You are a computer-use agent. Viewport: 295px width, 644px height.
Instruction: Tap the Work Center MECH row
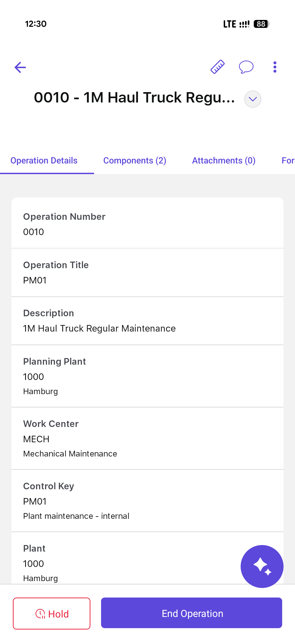147,438
